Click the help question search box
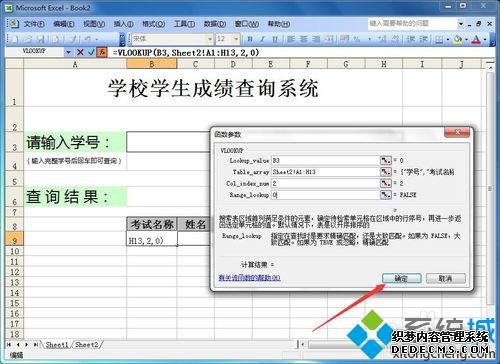 412,24
